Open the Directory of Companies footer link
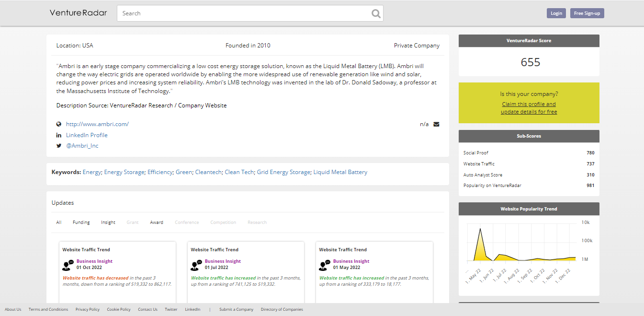644x316 pixels. pos(282,309)
